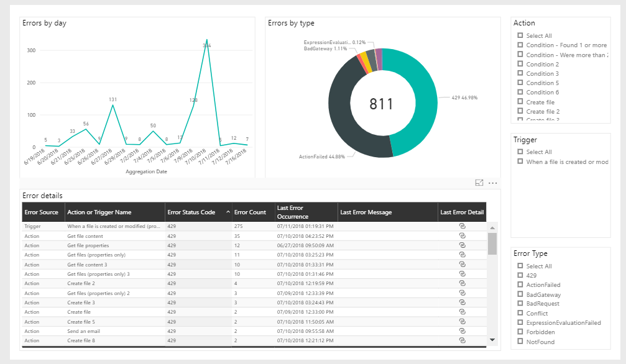This screenshot has width=626, height=364.
Task: Click table scrollbar up arrow
Action: point(492,228)
